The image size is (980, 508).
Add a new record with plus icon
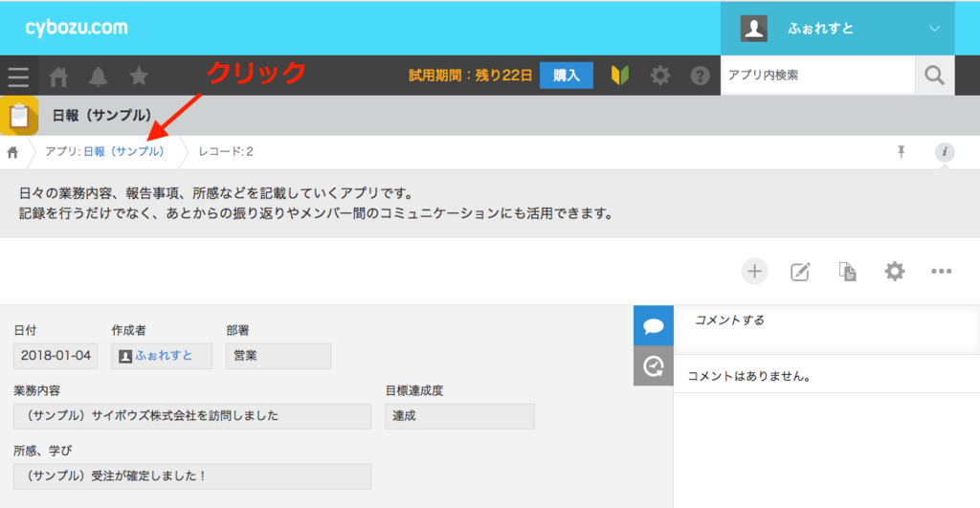click(754, 271)
